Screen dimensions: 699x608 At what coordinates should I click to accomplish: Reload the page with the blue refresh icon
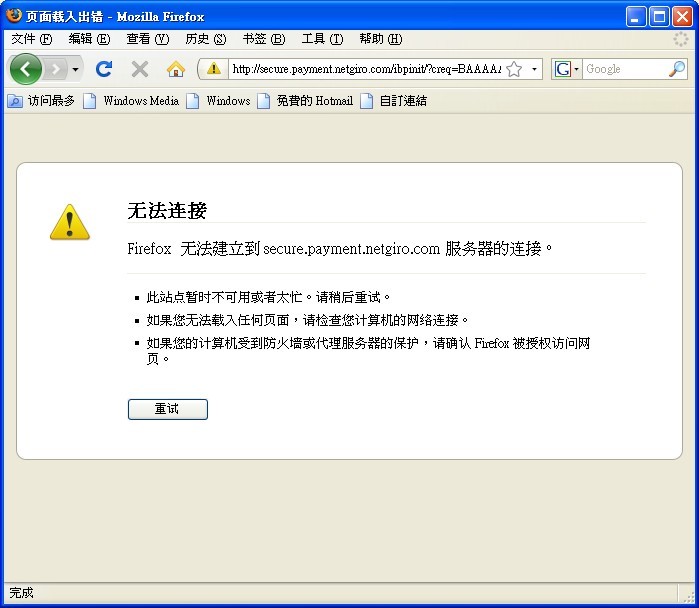click(x=103, y=69)
